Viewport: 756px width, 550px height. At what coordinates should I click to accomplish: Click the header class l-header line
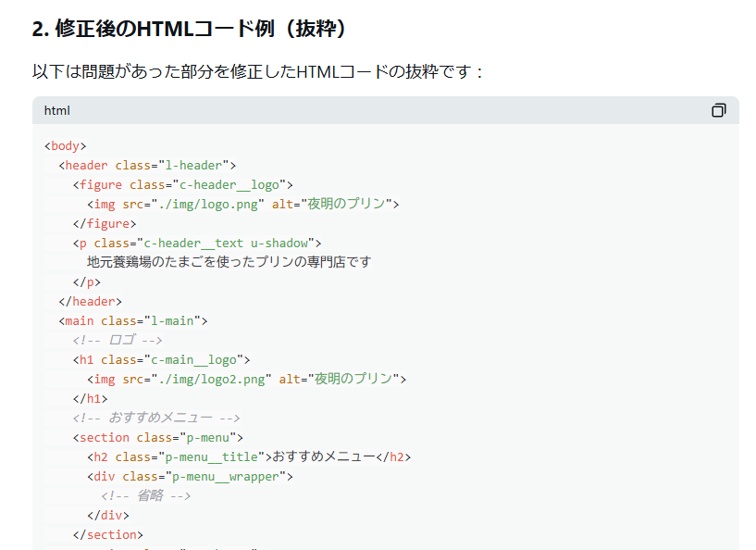click(x=147, y=165)
